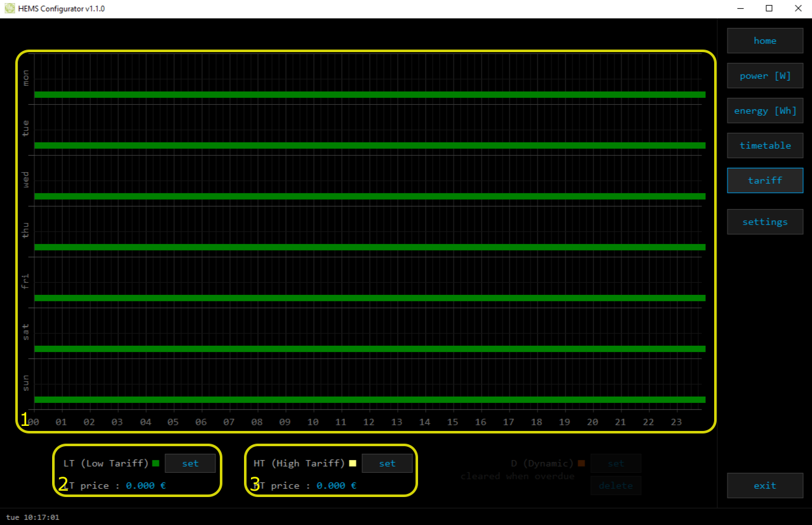The height and width of the screenshot is (525, 812).
Task: Click the exit button
Action: (765, 486)
